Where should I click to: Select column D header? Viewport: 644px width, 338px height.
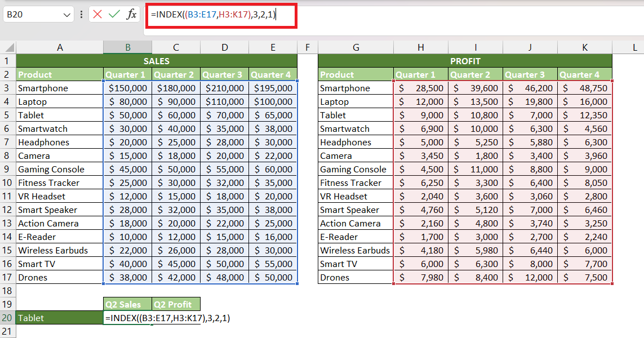coord(225,47)
